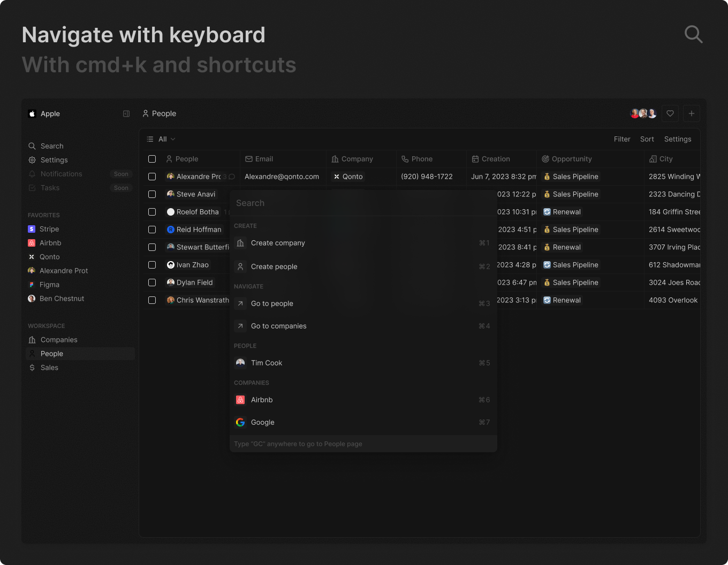This screenshot has width=728, height=565.
Task: Click the command menu Search field
Action: coord(362,203)
